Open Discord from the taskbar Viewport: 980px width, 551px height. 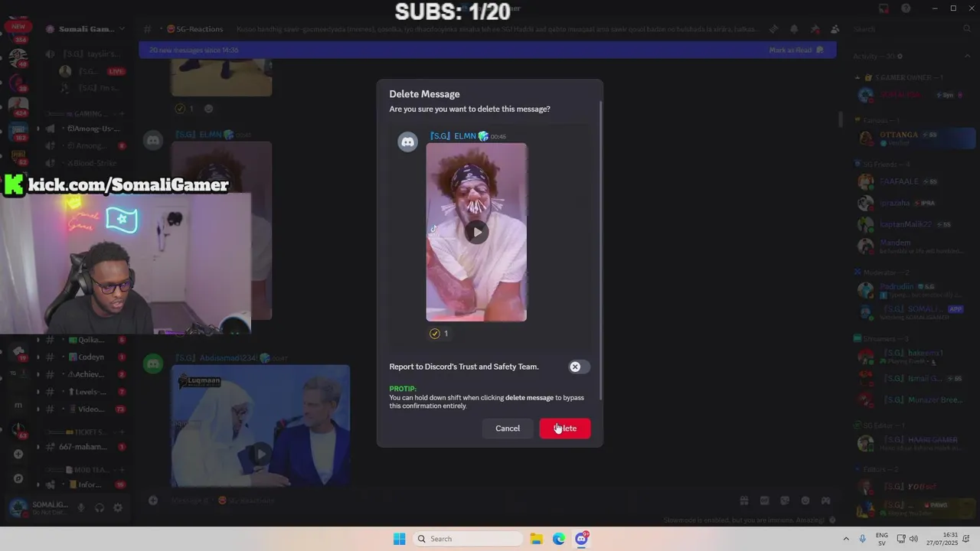pyautogui.click(x=581, y=539)
